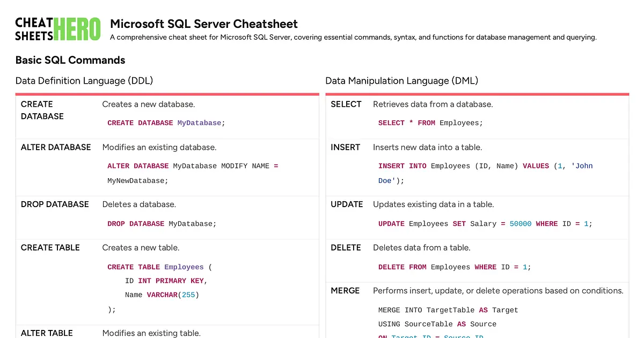Image resolution: width=644 pixels, height=338 pixels.
Task: Select the Basic SQL Commands heading
Action: (x=70, y=60)
